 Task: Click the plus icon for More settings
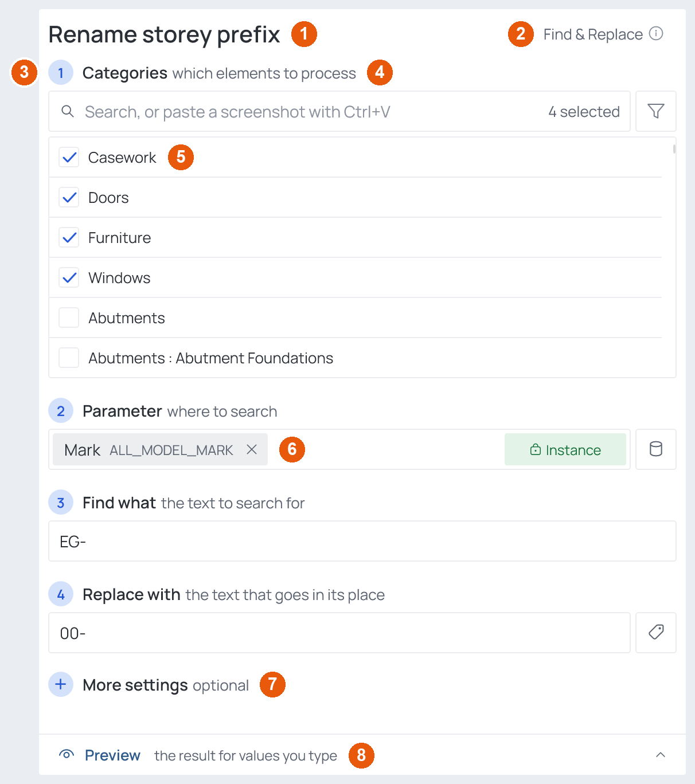click(x=61, y=684)
